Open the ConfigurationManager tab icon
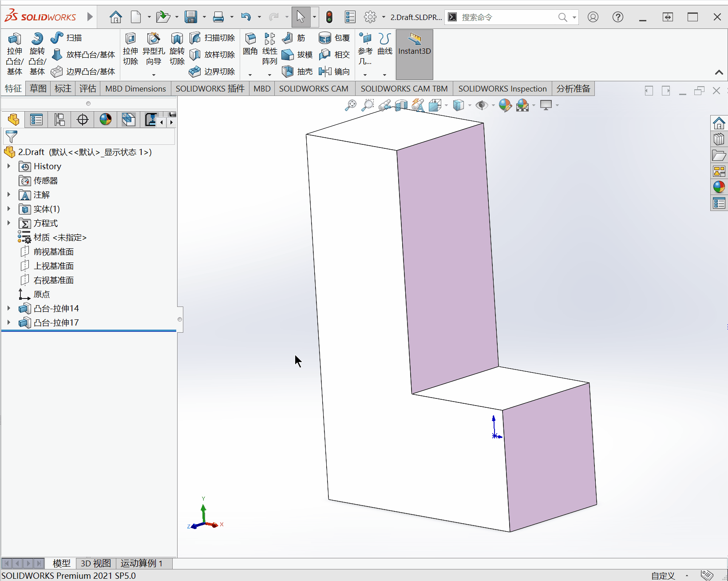 coord(59,119)
